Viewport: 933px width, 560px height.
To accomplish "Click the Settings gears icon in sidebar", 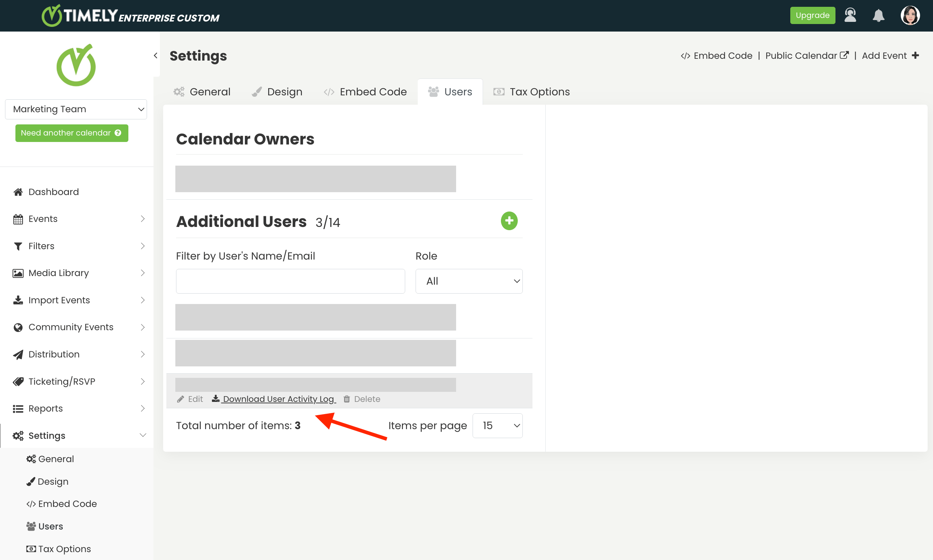I will [x=18, y=436].
